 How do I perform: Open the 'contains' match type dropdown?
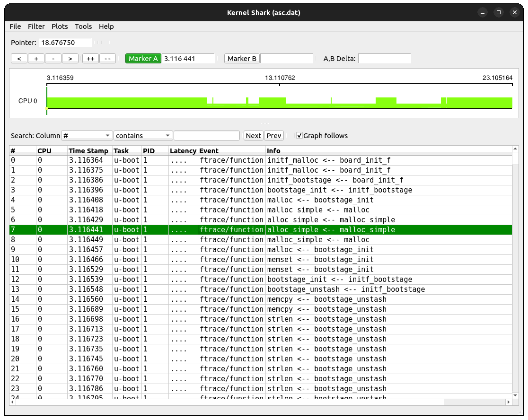(x=143, y=136)
